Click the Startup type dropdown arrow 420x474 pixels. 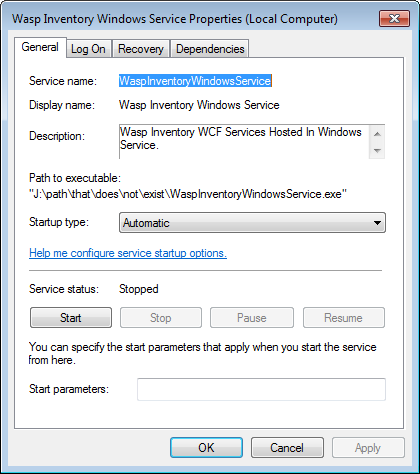click(377, 223)
